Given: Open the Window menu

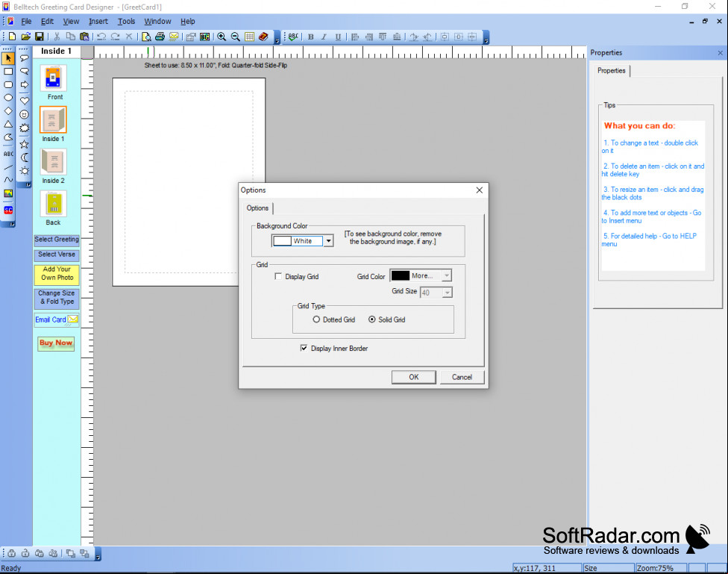Looking at the screenshot, I should [x=157, y=22].
